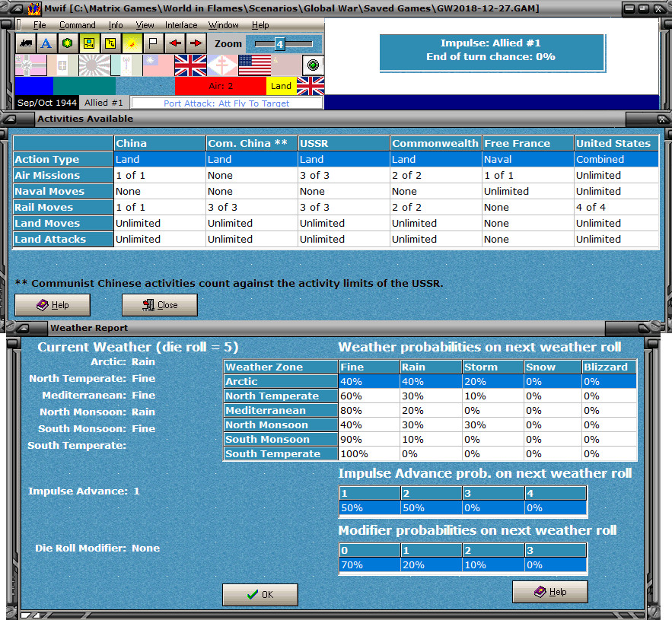Select the faded Nationalist China flag
The width and height of the screenshot is (672, 620).
point(158,65)
